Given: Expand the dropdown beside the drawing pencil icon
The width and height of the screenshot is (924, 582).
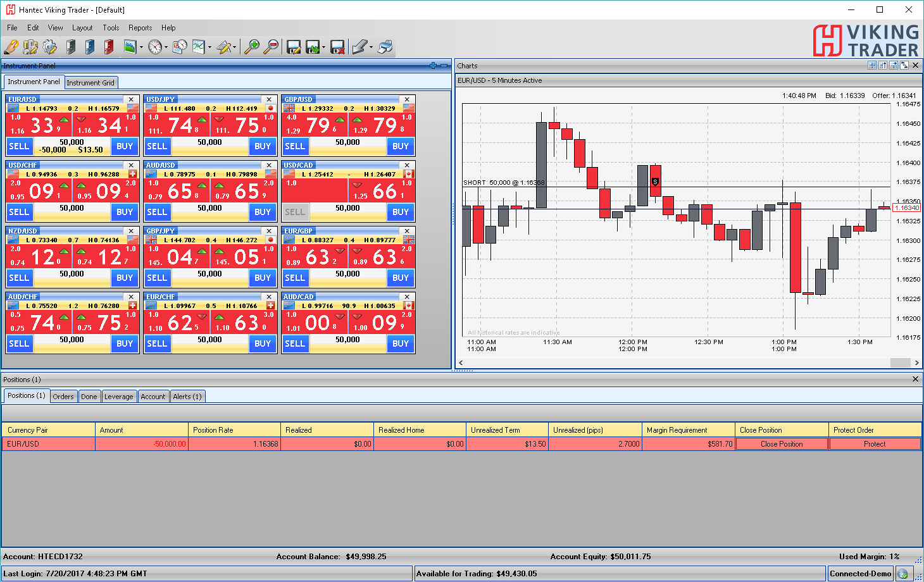Looking at the screenshot, I should point(235,47).
